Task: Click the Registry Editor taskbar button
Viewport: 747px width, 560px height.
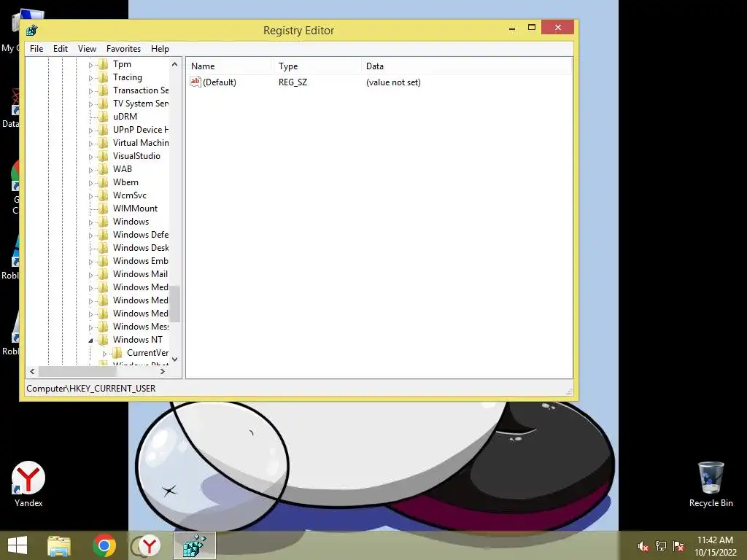Action: click(194, 545)
